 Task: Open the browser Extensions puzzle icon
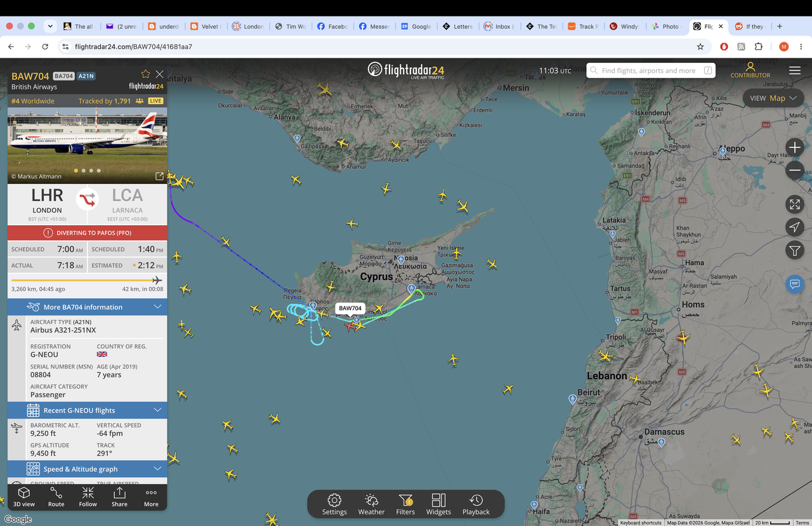coord(759,46)
